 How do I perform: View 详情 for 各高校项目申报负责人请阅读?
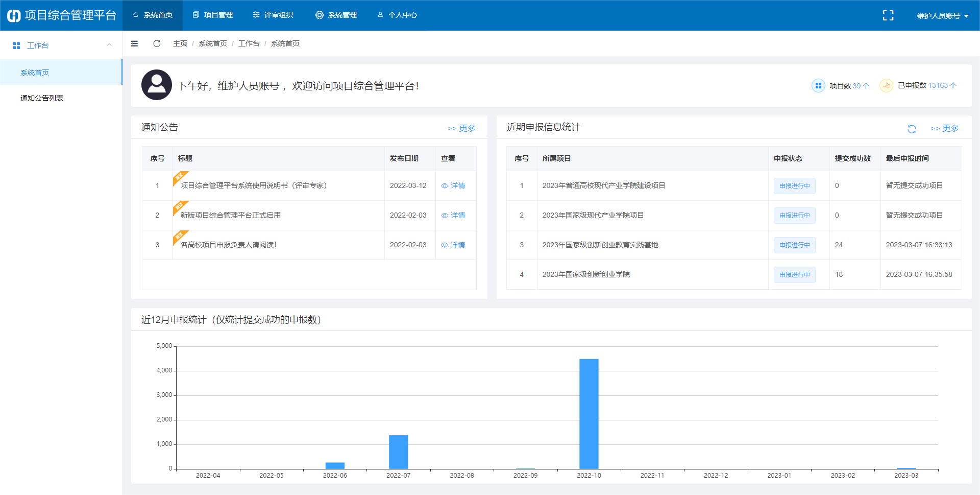coord(453,245)
